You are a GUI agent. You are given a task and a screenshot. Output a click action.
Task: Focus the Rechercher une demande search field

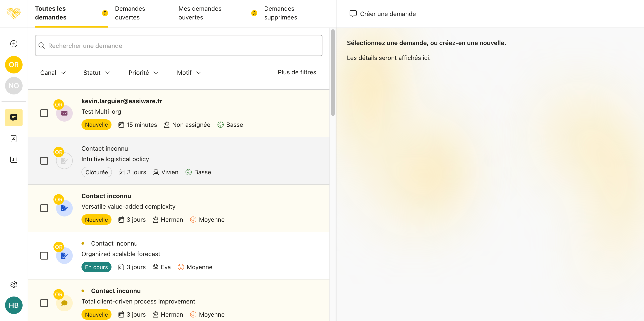coord(179,46)
